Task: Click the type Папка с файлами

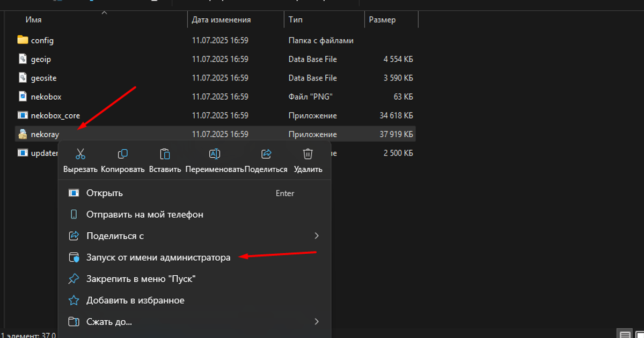Action: click(x=321, y=40)
